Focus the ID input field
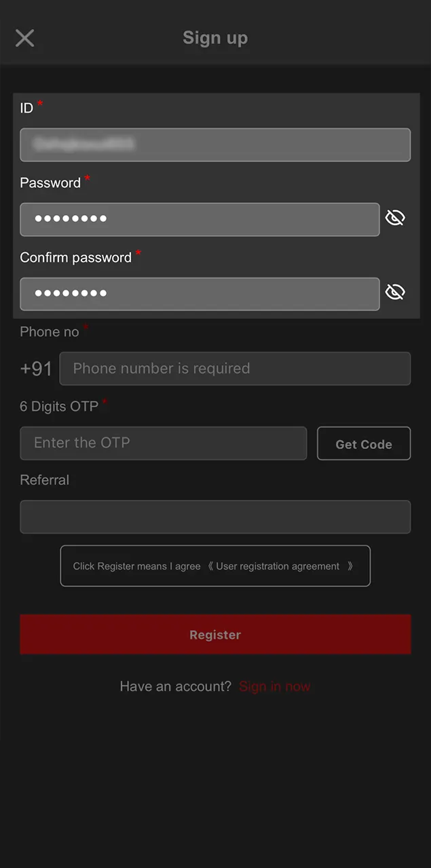The image size is (431, 868). pos(215,145)
